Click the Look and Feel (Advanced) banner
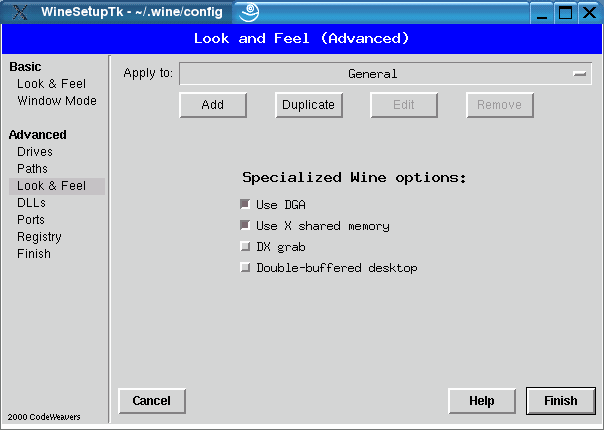This screenshot has height=430, width=604. [x=302, y=39]
